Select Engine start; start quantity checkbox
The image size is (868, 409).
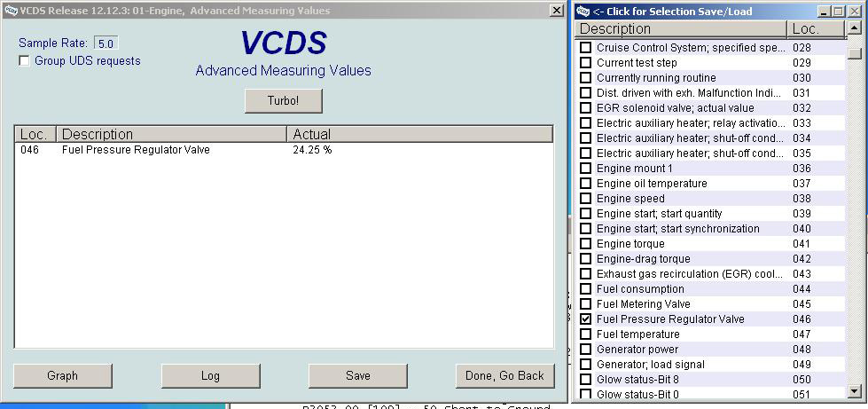point(585,214)
